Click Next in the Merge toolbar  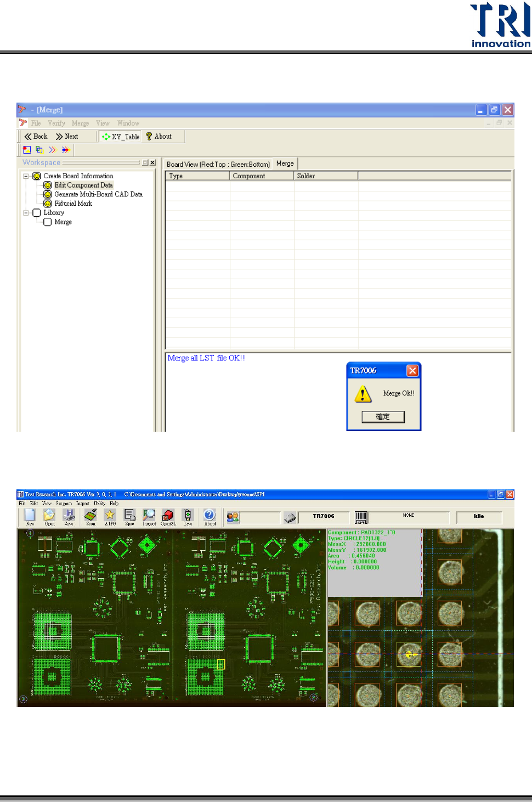point(67,137)
